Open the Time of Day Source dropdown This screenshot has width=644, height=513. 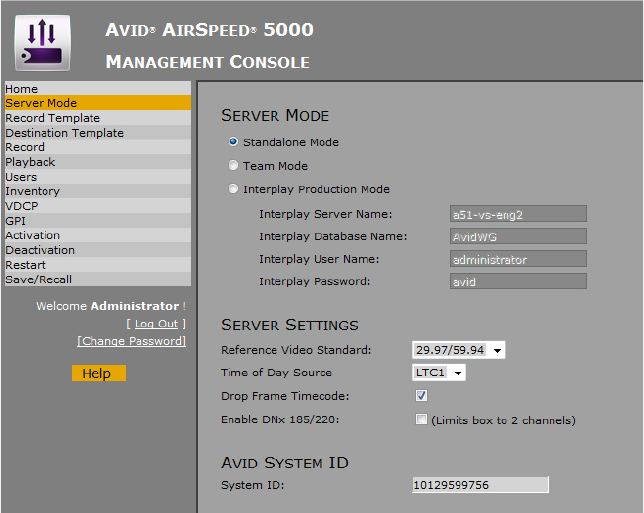click(439, 373)
